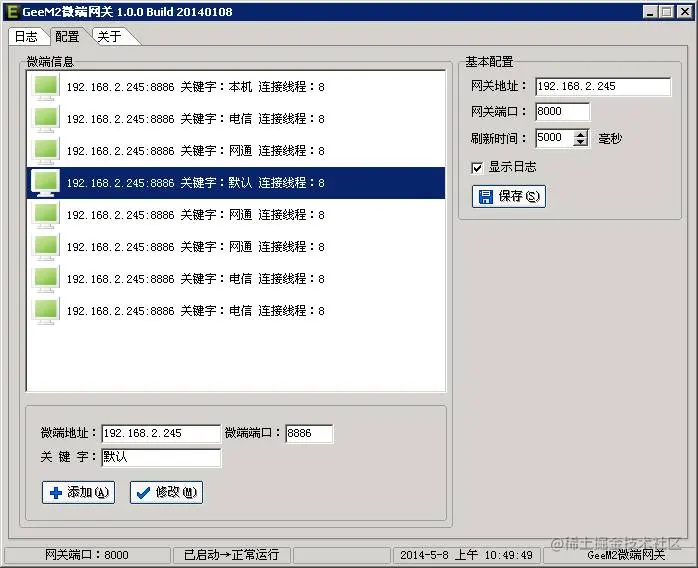Click the monitor icon of the selected 默认 entry
This screenshot has width=698, height=568.
(45, 183)
